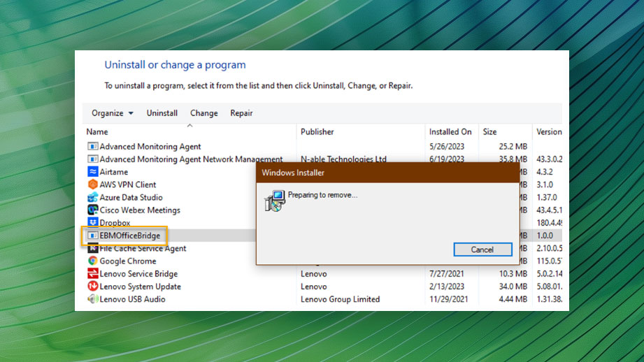644x362 pixels.
Task: Click the AWS VPN Client icon
Action: coord(93,184)
